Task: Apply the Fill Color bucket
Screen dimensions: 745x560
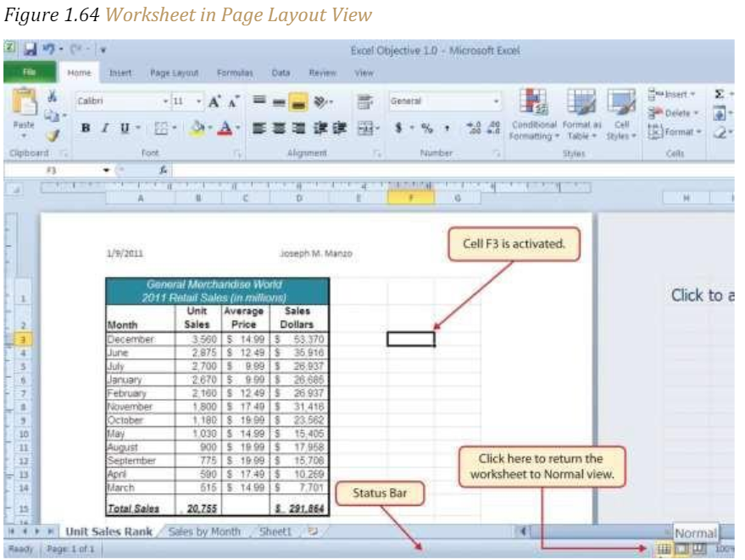Action: point(197,128)
